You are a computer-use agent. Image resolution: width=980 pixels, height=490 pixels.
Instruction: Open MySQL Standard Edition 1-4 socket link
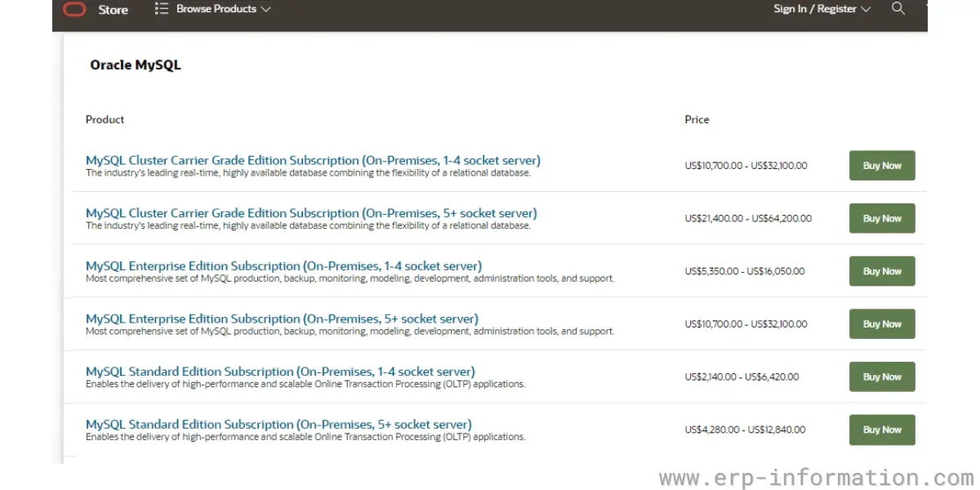[x=280, y=372]
